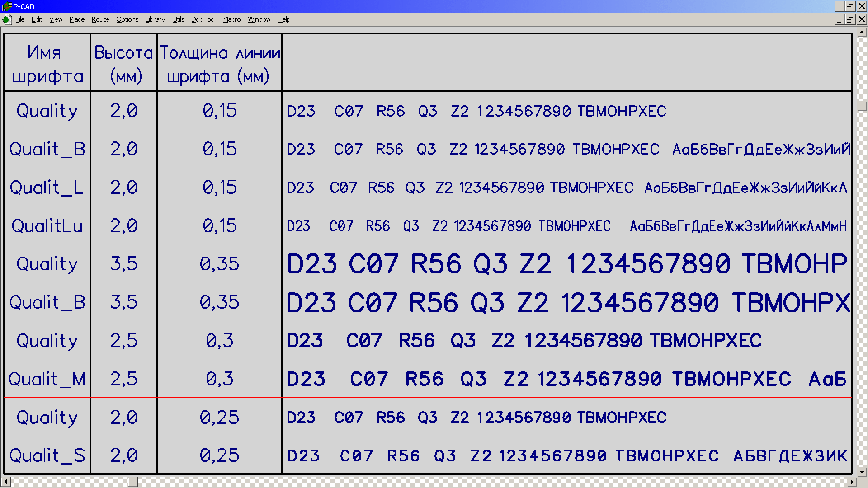Click the horizontal scrollbar right arrow
This screenshot has height=488, width=868.
point(852,482)
